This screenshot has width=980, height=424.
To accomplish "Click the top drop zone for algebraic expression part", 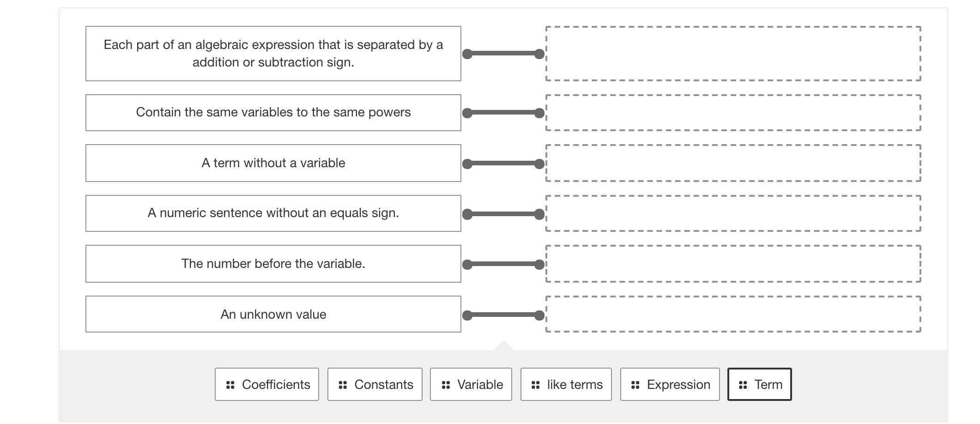I will 733,54.
